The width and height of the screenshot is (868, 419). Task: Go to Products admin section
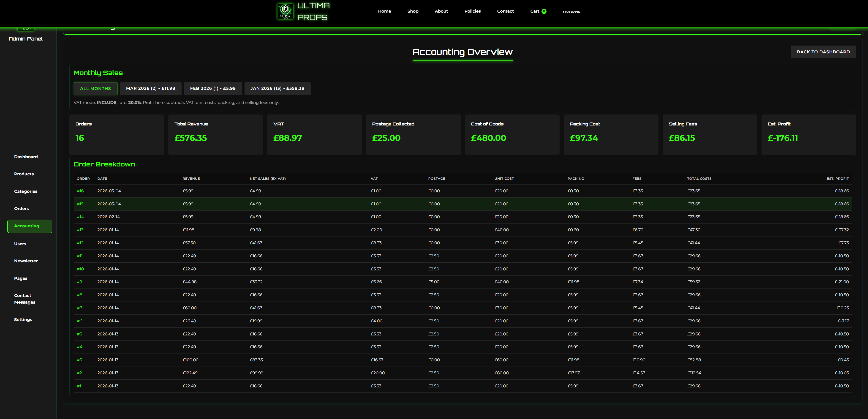[x=24, y=174]
